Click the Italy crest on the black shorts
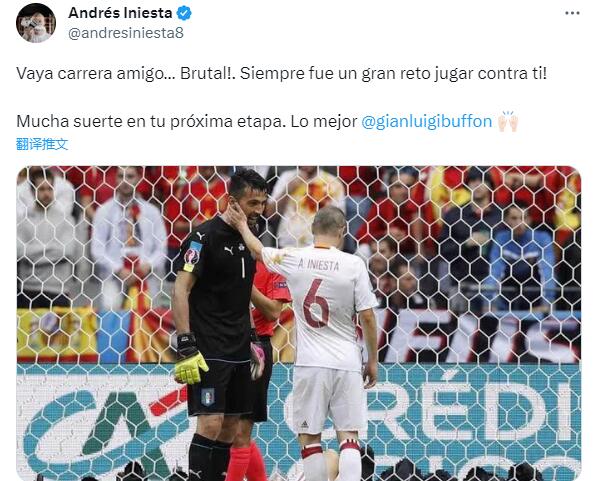Screen dimensions: 595x481 click(208, 396)
